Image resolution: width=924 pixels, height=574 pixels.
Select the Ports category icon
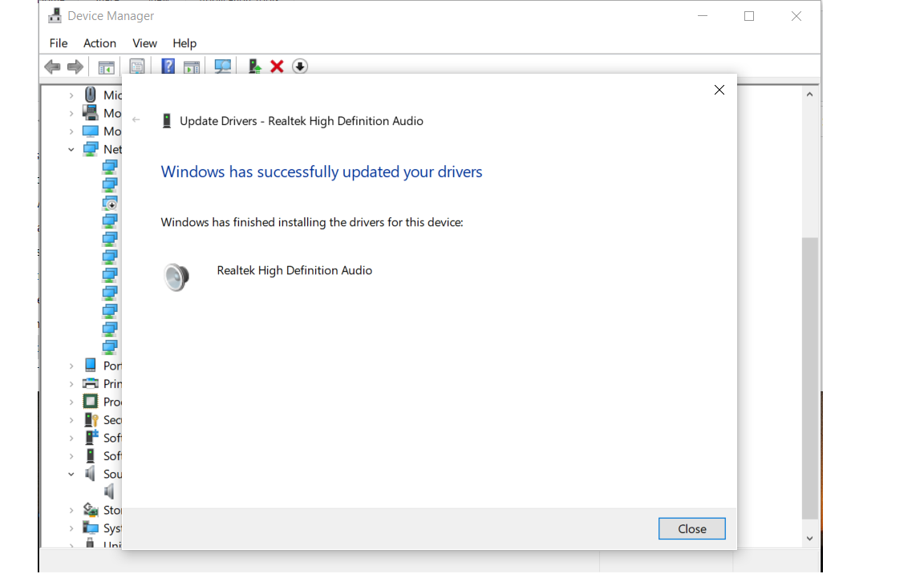(90, 366)
